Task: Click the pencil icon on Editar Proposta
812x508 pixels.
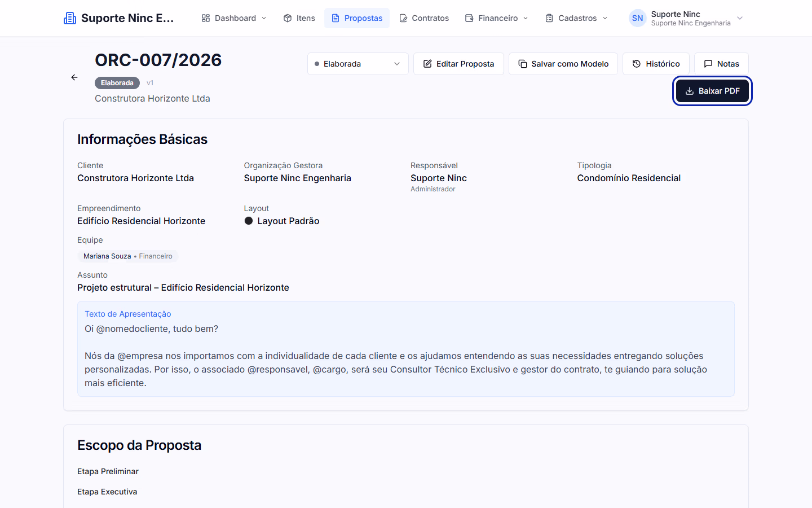Action: tap(427, 64)
